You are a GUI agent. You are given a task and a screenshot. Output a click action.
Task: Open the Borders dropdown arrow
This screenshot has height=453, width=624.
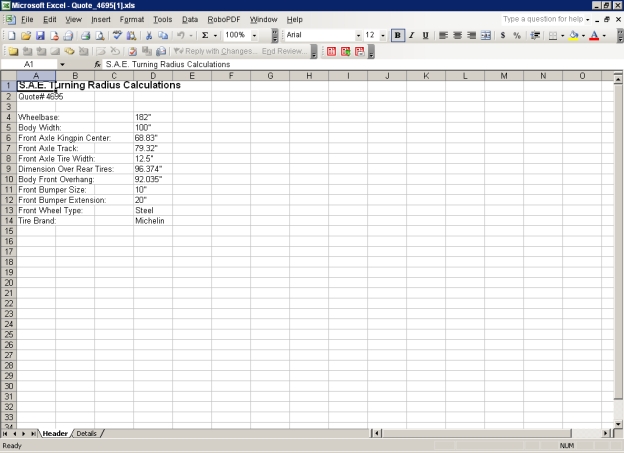tap(562, 36)
